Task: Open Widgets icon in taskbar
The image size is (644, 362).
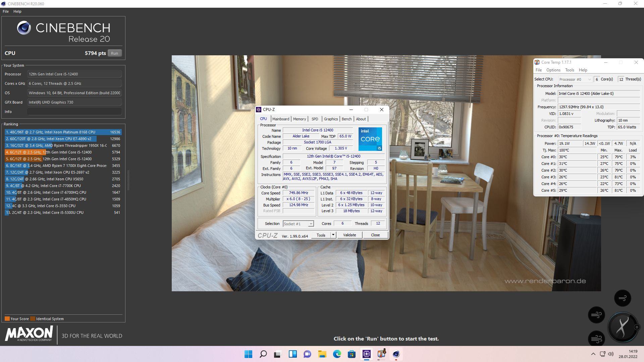Action: (293, 354)
